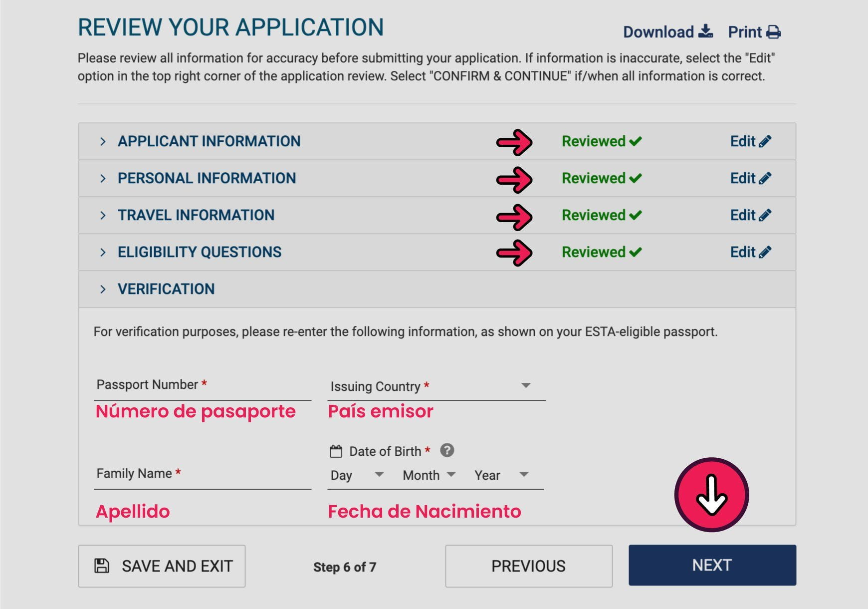Click pencil icon for Eligibility Questions
This screenshot has height=609, width=868.
point(765,252)
